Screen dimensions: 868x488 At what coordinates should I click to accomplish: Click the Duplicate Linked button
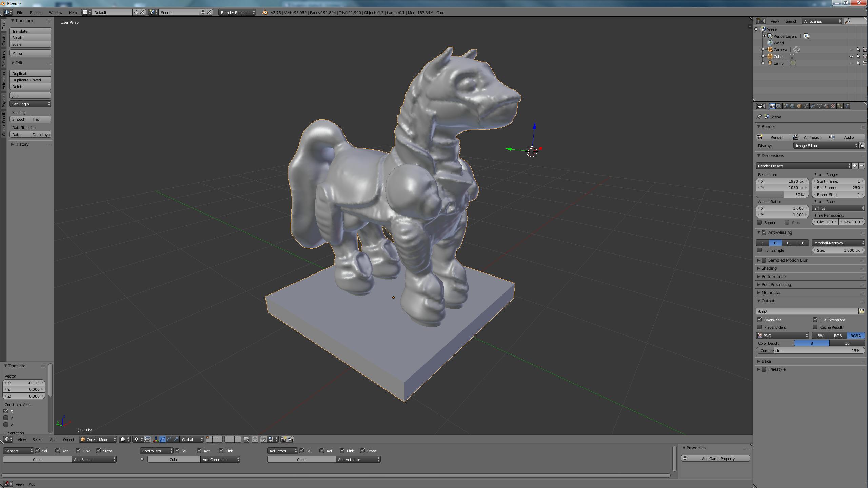(x=30, y=80)
